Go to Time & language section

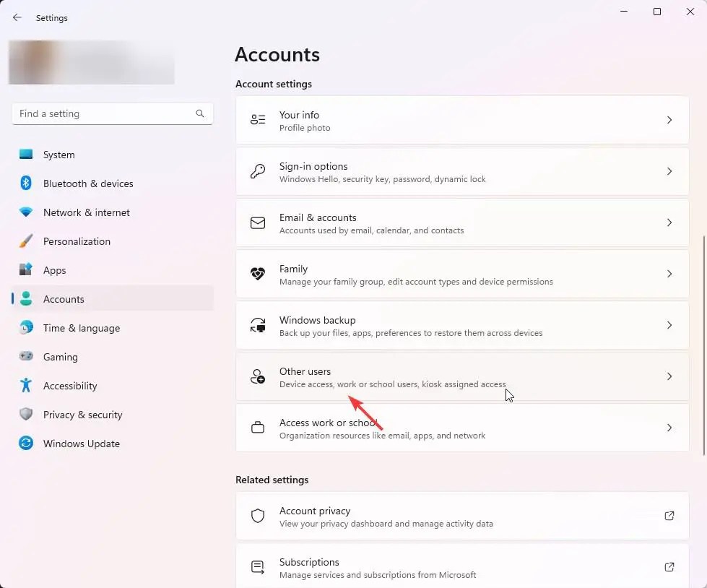tap(81, 328)
